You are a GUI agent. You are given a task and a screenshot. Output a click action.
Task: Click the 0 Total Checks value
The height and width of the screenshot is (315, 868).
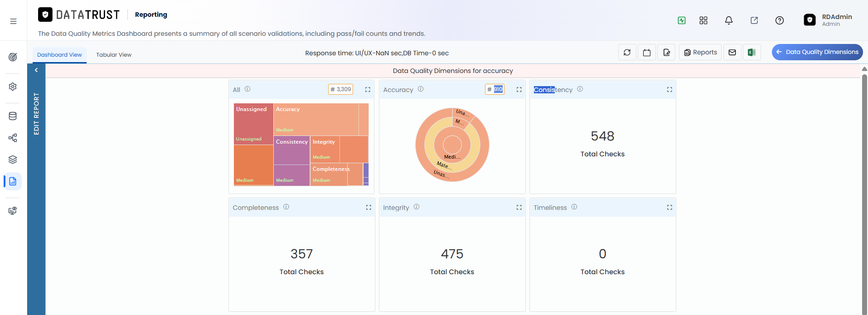tap(602, 254)
